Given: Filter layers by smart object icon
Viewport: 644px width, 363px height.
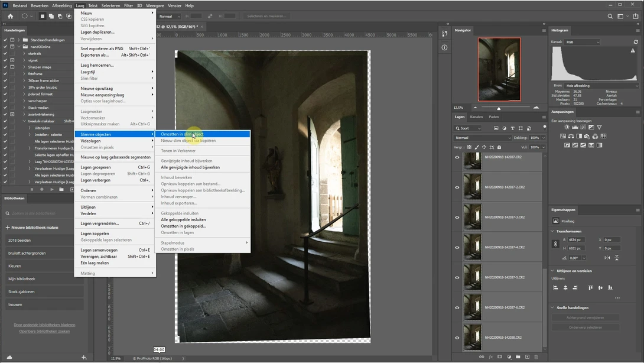Looking at the screenshot, I should point(529,128).
